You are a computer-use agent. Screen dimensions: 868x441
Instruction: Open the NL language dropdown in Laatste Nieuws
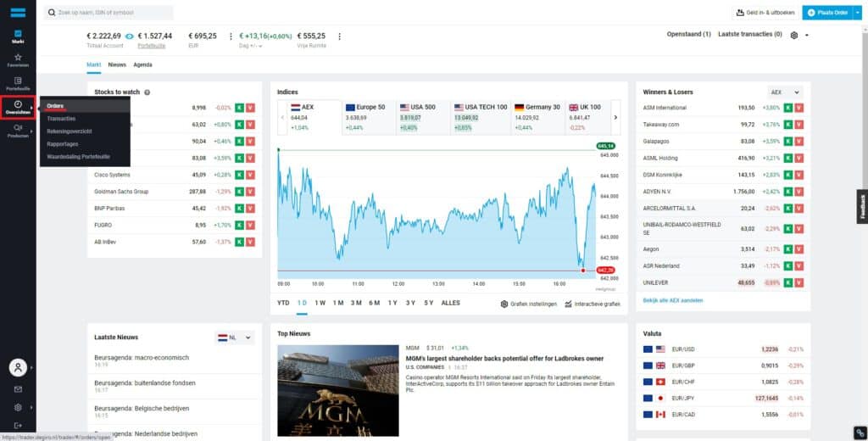pyautogui.click(x=235, y=338)
